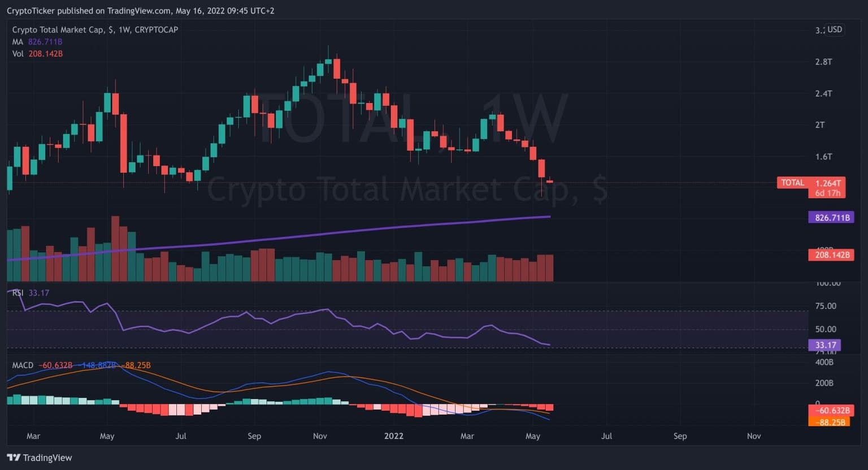This screenshot has height=470, width=868.
Task: Click the red 208.142B volume axis label
Action: [831, 255]
